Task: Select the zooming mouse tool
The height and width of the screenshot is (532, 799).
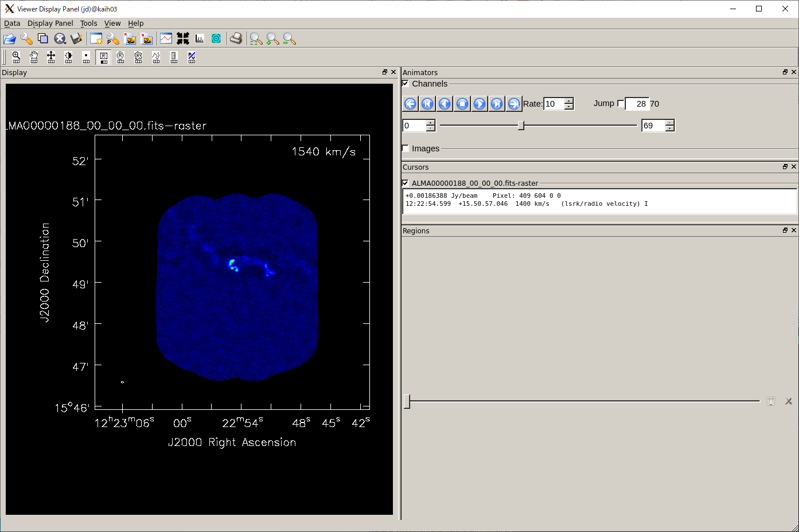Action: pyautogui.click(x=16, y=57)
